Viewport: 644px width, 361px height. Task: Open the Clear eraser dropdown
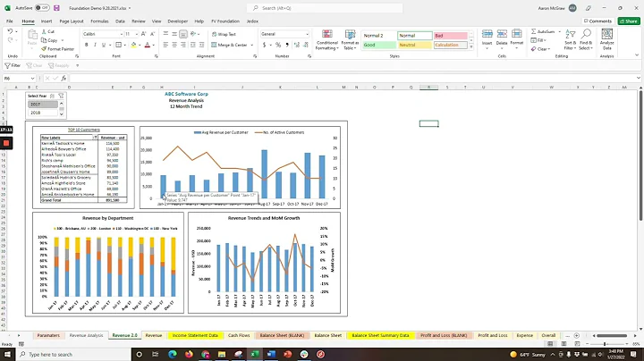click(540, 49)
